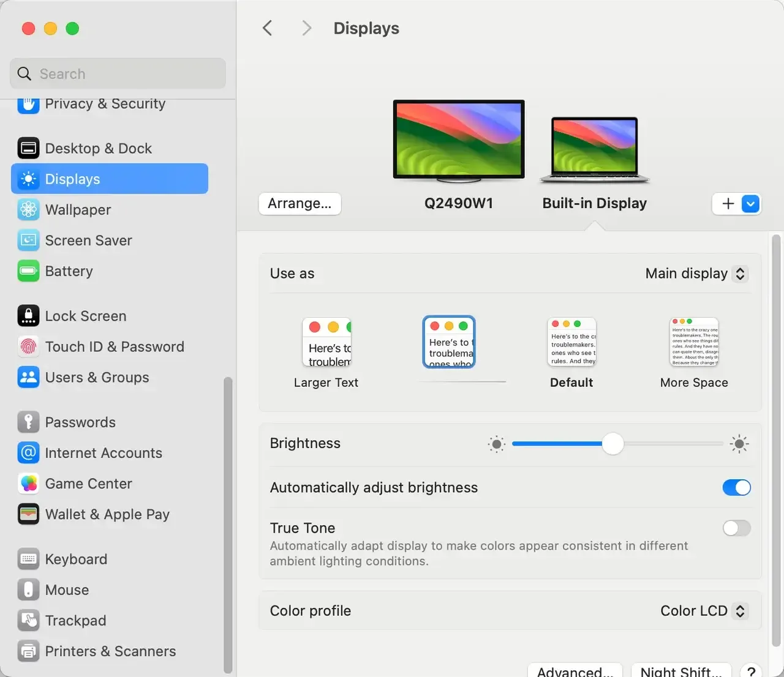Screen dimensions: 784x677
Task: Click the Users & Groups icon
Action: 28,377
